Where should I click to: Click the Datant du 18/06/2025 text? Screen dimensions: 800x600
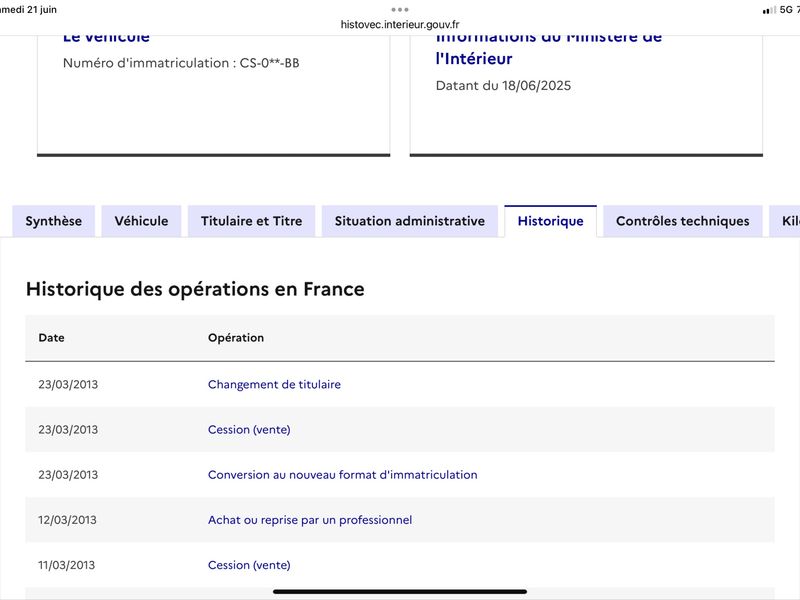(503, 85)
